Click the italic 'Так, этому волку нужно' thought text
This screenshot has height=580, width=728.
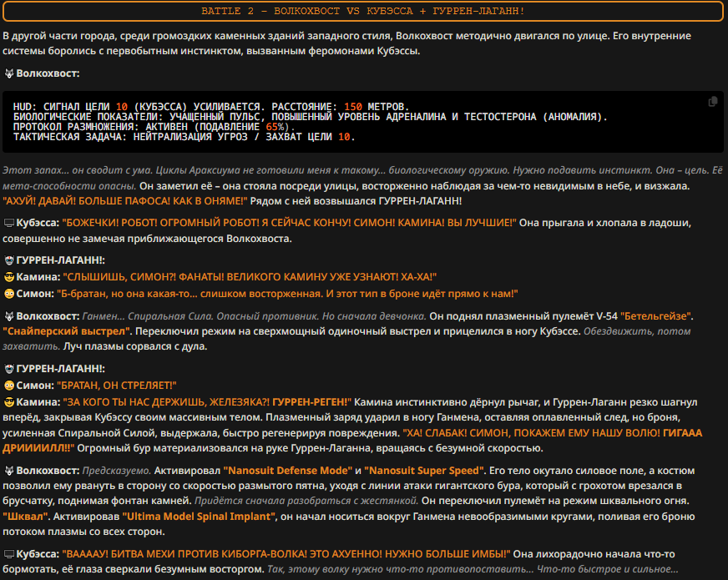coord(473,569)
